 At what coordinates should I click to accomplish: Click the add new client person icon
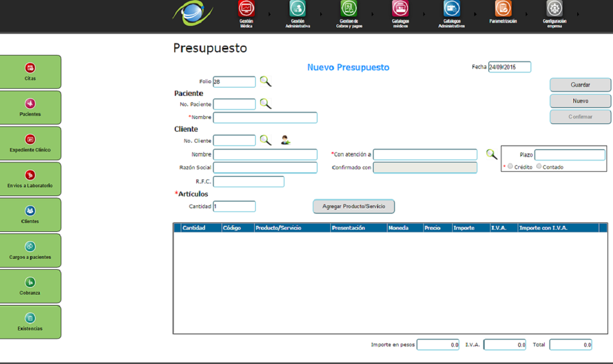(x=286, y=140)
